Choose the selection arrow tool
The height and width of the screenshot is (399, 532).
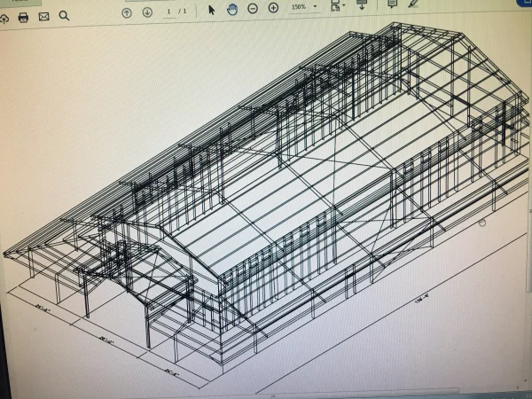(211, 10)
